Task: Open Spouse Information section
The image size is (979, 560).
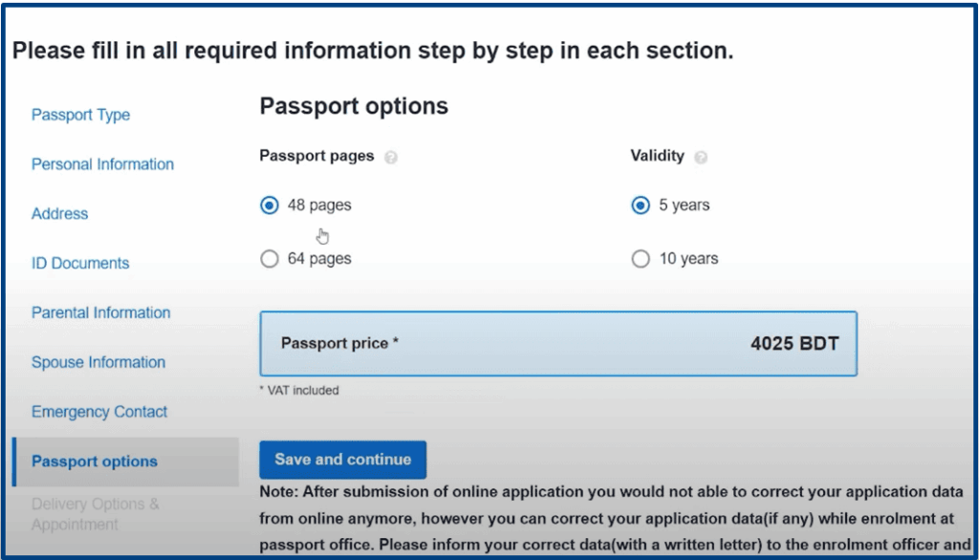Action: (98, 362)
